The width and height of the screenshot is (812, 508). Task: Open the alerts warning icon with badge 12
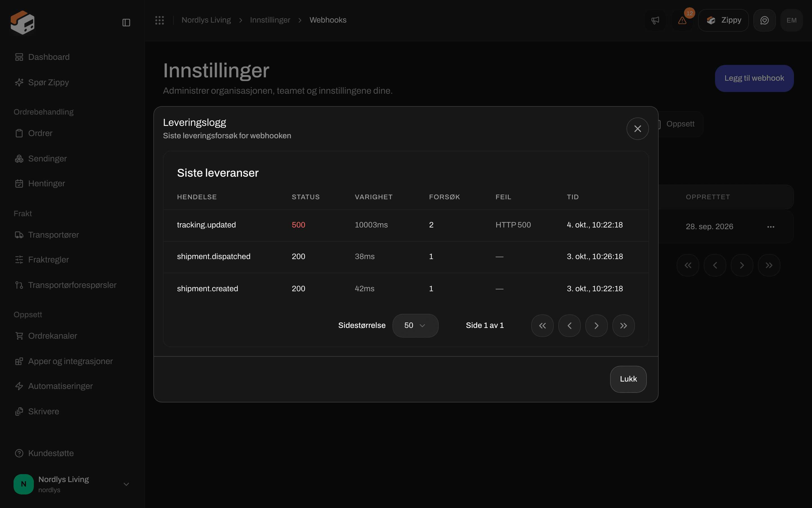(x=682, y=21)
